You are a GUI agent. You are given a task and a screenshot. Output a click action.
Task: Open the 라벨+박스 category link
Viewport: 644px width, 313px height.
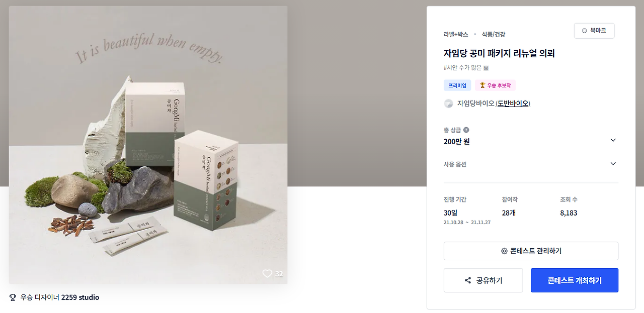pos(456,35)
